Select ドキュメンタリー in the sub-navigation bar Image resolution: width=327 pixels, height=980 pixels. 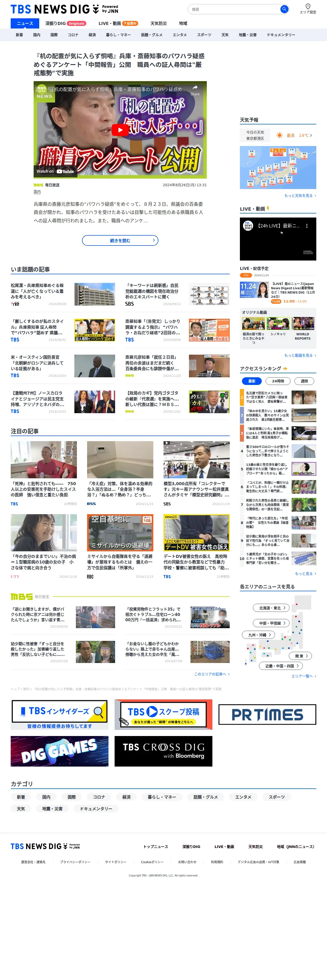[x=281, y=35]
